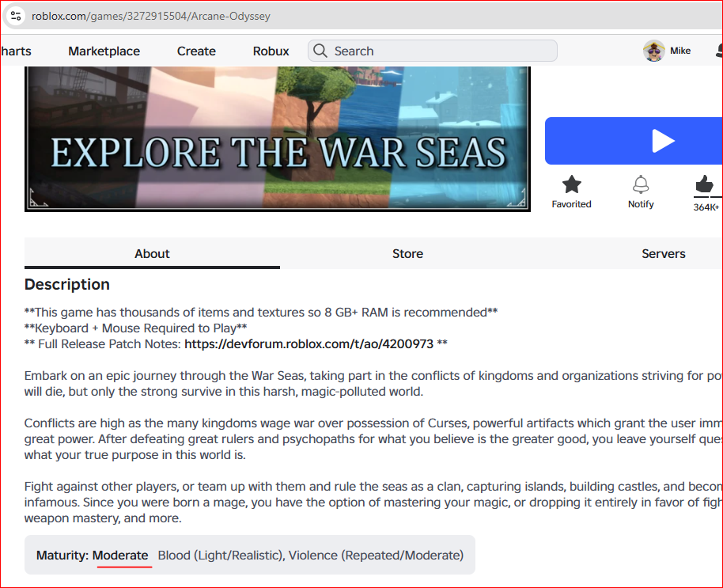This screenshot has height=588, width=723.
Task: Select the About tab
Action: pyautogui.click(x=152, y=253)
